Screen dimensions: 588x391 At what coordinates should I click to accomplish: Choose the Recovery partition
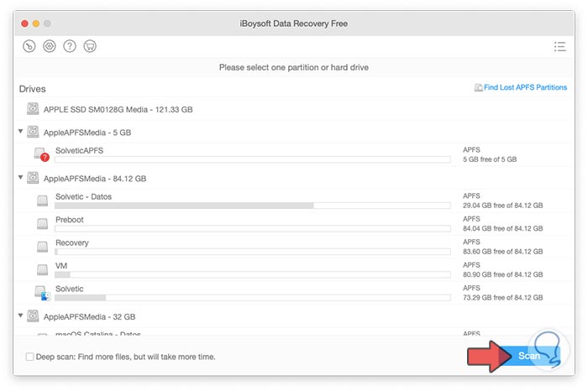point(72,242)
